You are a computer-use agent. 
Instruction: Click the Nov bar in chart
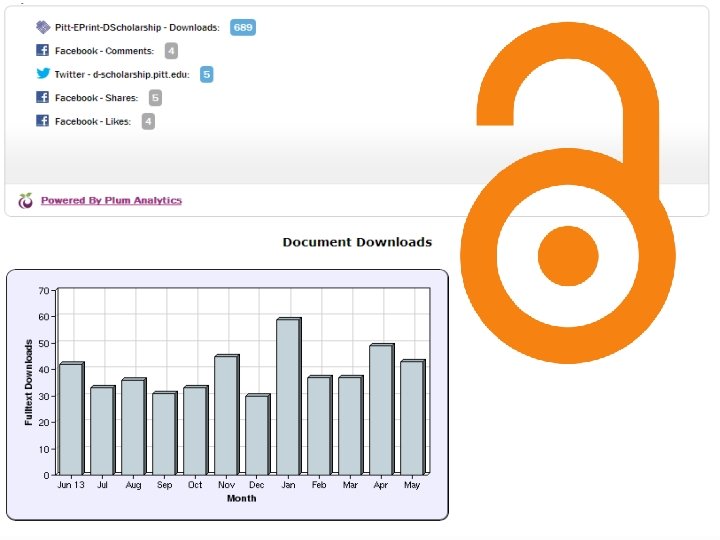point(226,415)
